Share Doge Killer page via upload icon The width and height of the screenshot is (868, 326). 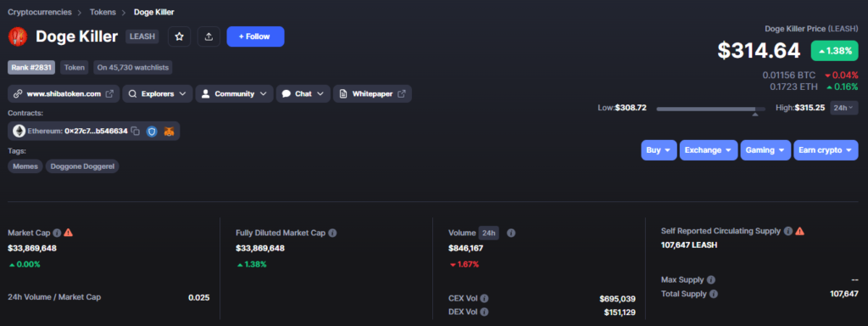coord(209,37)
